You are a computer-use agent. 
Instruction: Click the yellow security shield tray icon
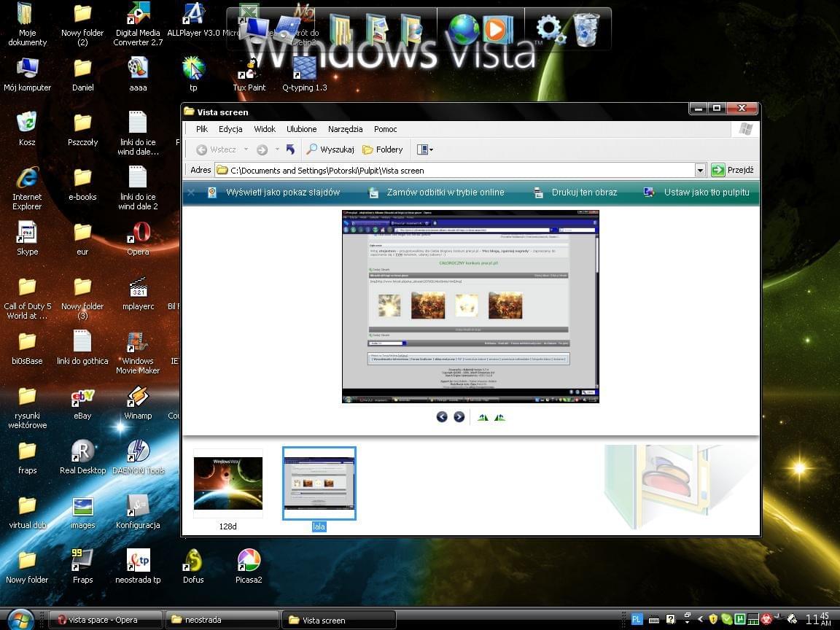click(x=713, y=619)
